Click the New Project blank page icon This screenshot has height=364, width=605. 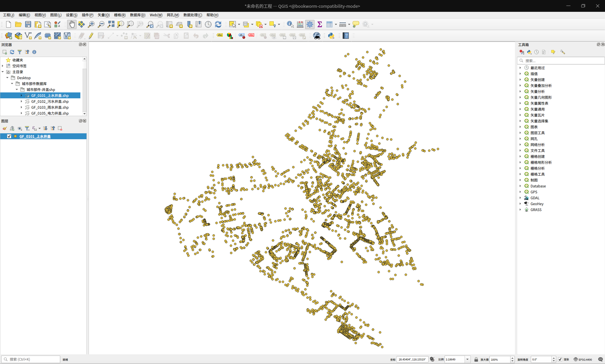coord(8,24)
